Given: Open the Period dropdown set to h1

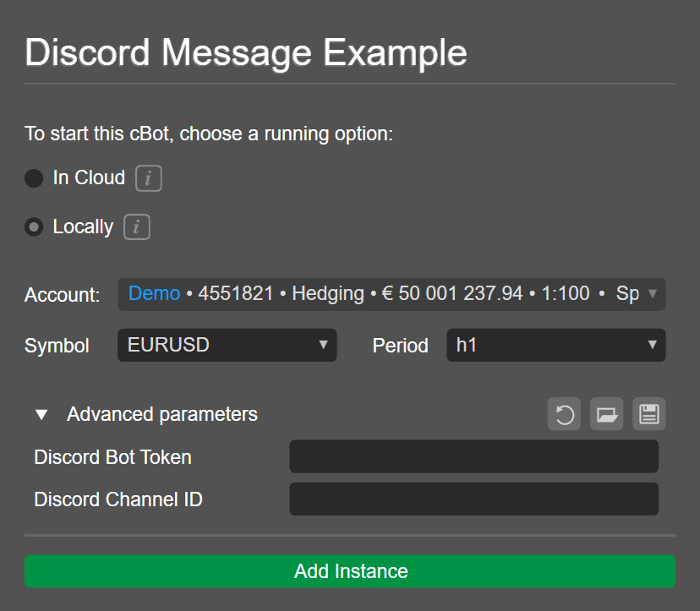Looking at the screenshot, I should [x=555, y=345].
